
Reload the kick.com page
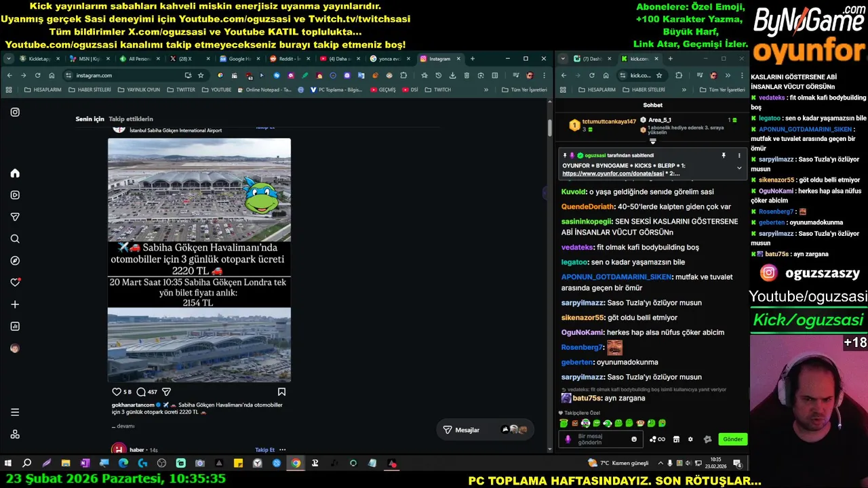pyautogui.click(x=592, y=75)
